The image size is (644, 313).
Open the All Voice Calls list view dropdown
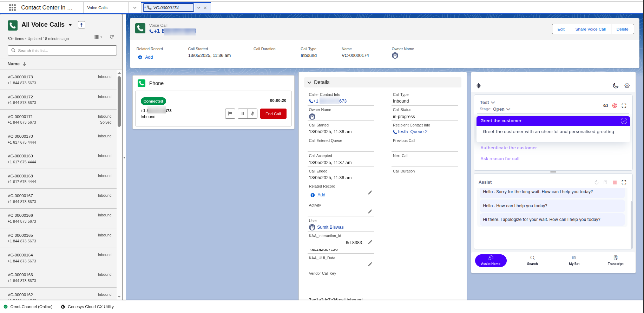[70, 25]
